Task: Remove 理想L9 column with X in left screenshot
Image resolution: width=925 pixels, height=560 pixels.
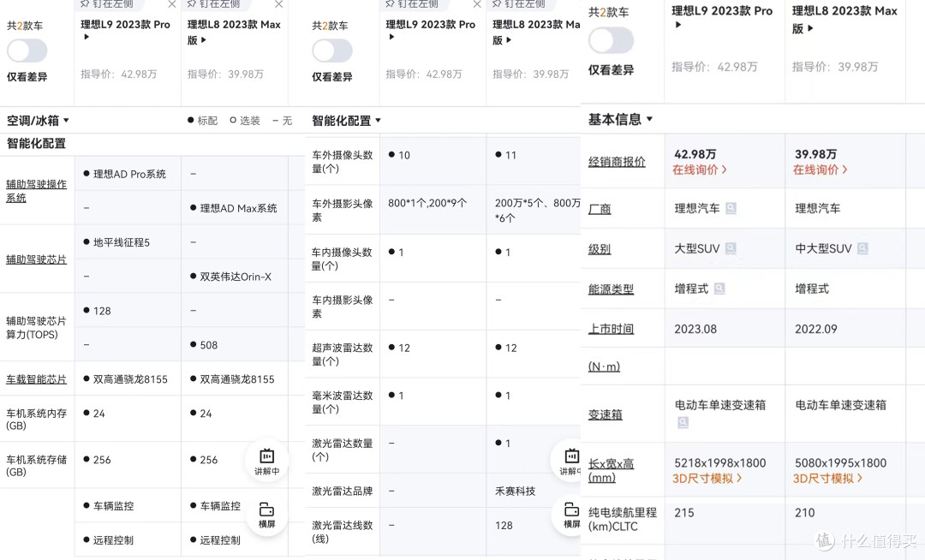Action: point(171,4)
